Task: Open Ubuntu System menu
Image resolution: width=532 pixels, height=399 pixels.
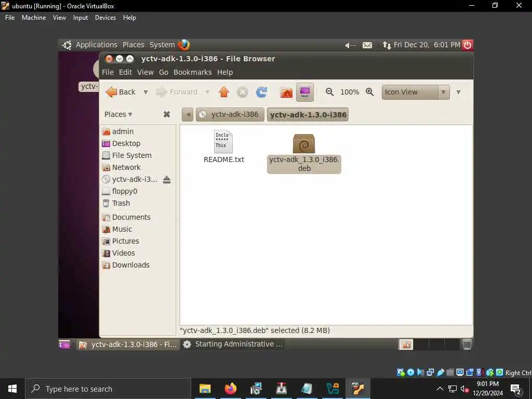Action: [162, 45]
